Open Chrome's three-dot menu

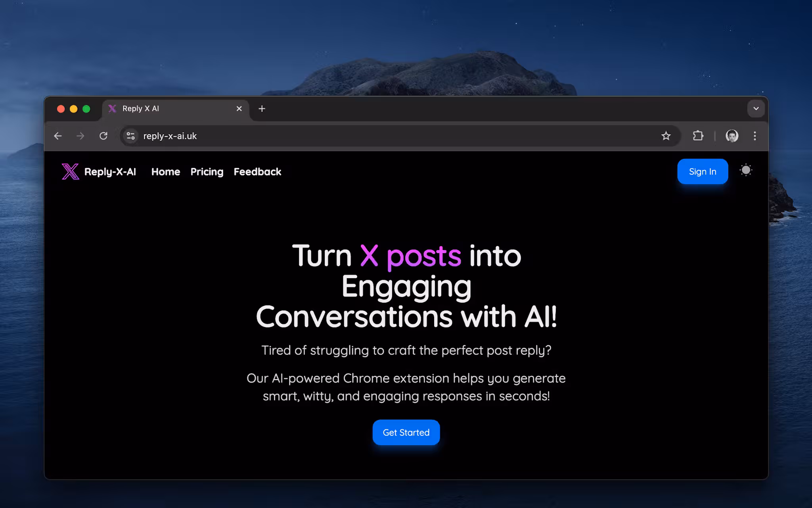(755, 136)
